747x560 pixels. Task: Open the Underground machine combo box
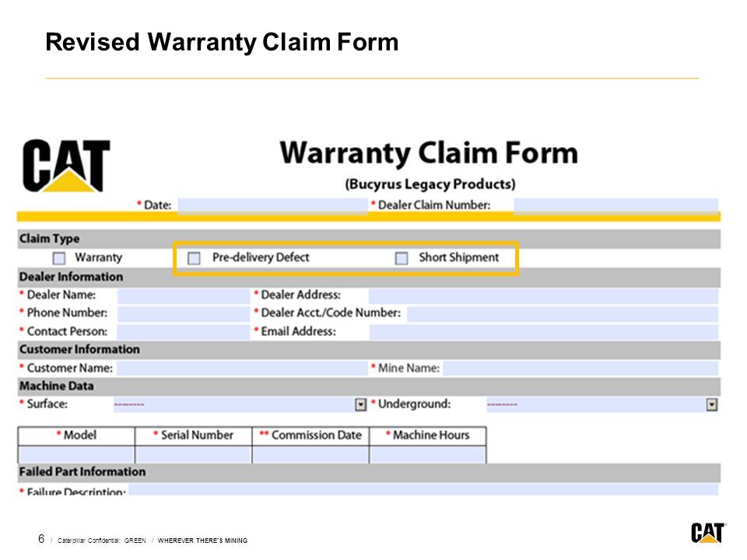(602, 404)
